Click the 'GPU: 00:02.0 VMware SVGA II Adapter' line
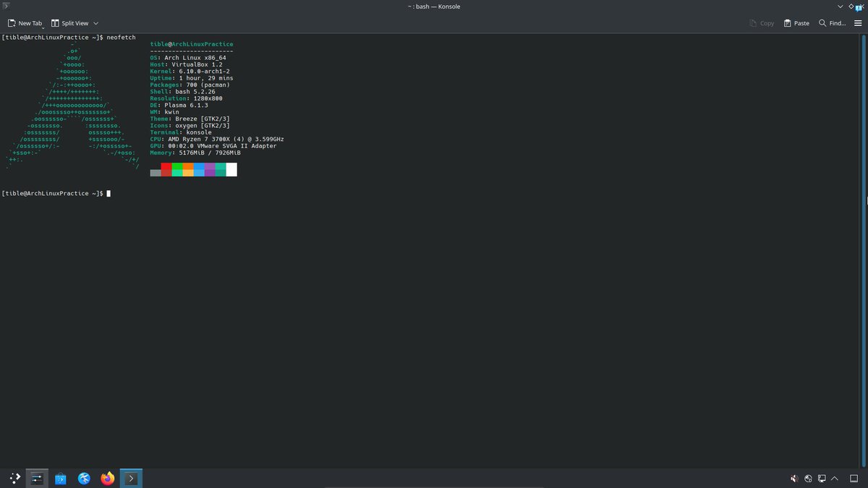 (213, 146)
